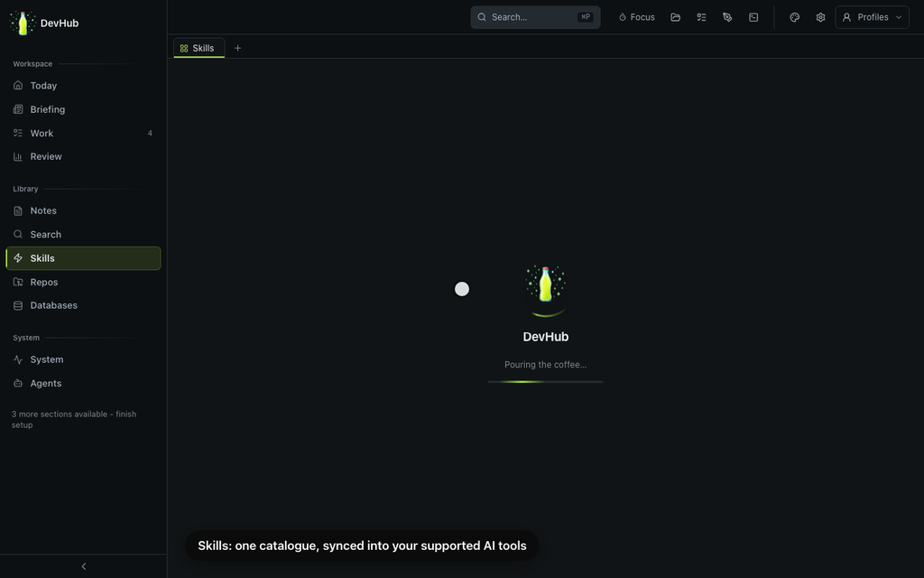Open the Databases section
Image resolution: width=924 pixels, height=578 pixels.
83,305
